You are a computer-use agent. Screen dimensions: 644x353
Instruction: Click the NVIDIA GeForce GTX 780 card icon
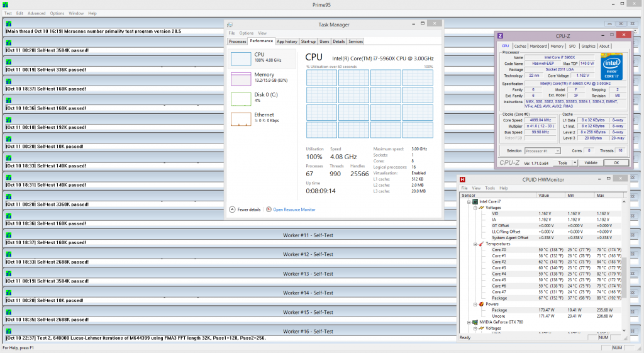[475, 322]
